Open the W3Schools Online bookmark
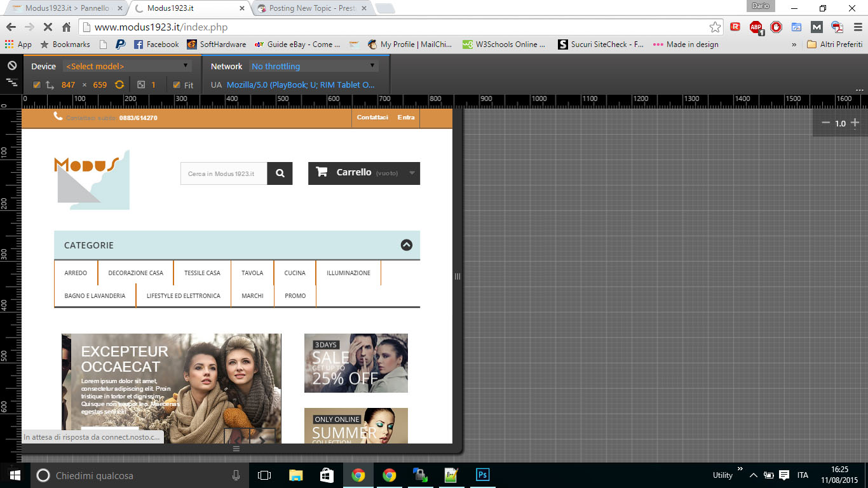This screenshot has width=868, height=488. (x=504, y=44)
